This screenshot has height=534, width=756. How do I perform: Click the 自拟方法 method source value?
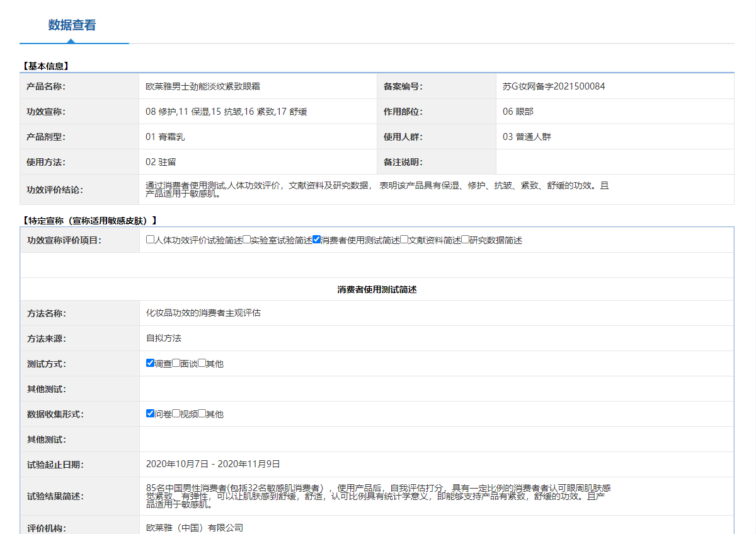(164, 339)
